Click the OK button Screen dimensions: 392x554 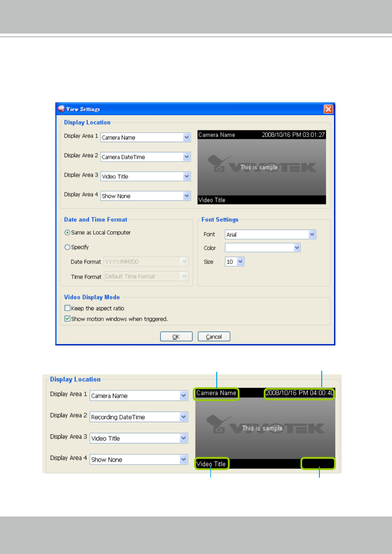[176, 337]
